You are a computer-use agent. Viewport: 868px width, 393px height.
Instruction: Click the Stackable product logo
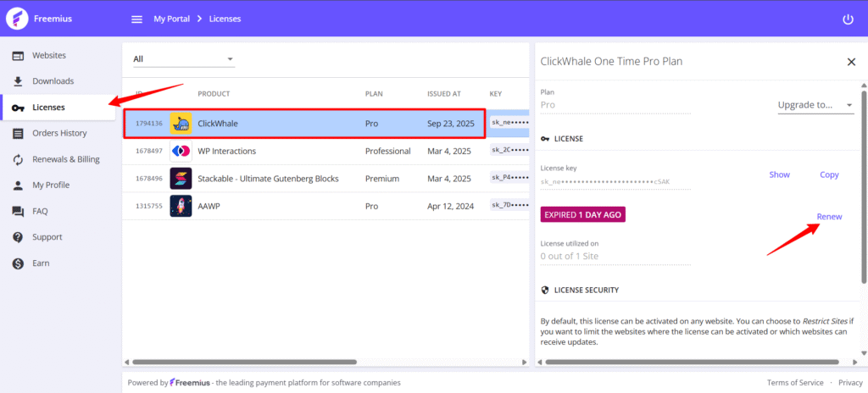click(181, 179)
